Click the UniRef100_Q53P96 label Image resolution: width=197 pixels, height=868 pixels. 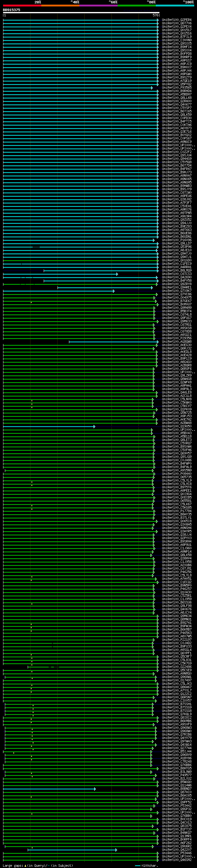pyautogui.click(x=177, y=247)
